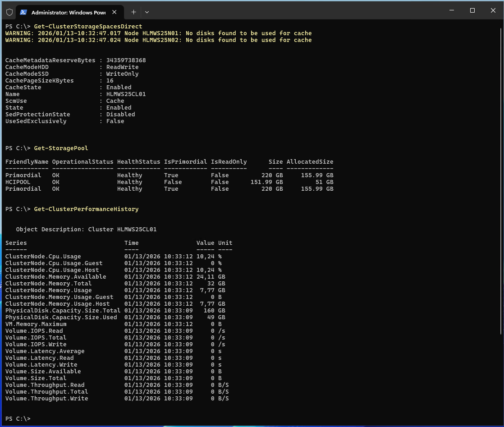Click the PowerShell icon on the tab
The height and width of the screenshot is (427, 504).
23,12
